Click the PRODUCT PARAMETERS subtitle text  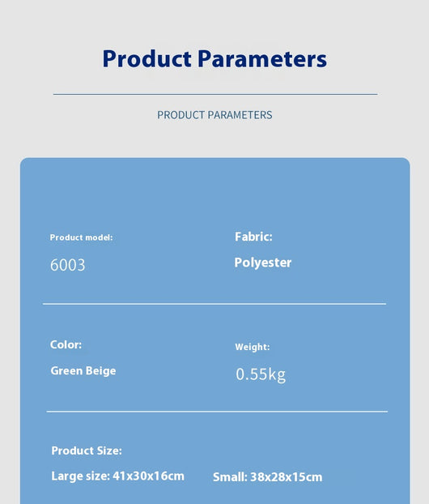(x=214, y=115)
